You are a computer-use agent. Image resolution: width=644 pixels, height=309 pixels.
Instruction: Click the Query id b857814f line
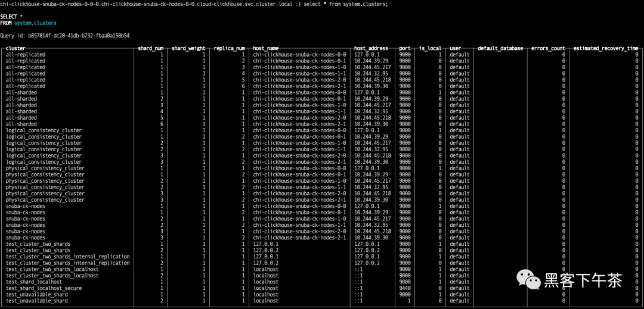click(x=65, y=36)
